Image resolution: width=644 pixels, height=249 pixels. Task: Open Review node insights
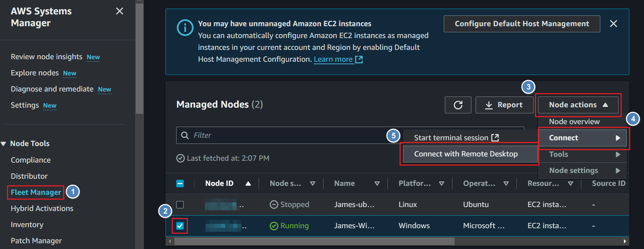tap(47, 57)
